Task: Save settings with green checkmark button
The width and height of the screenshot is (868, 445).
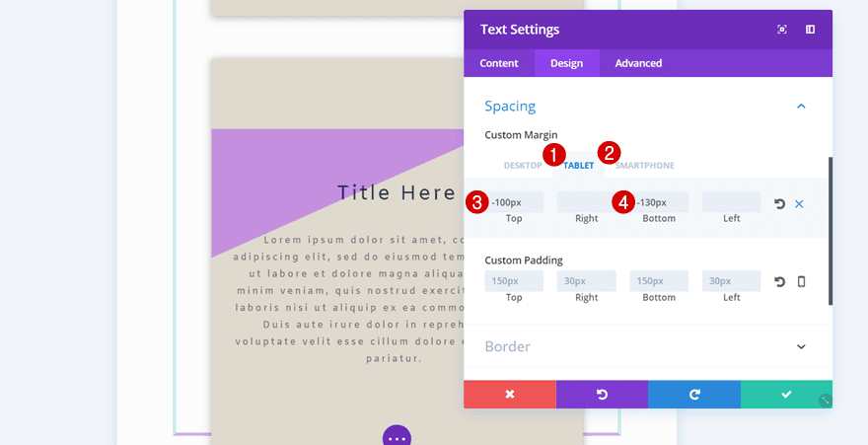Action: pos(786,394)
